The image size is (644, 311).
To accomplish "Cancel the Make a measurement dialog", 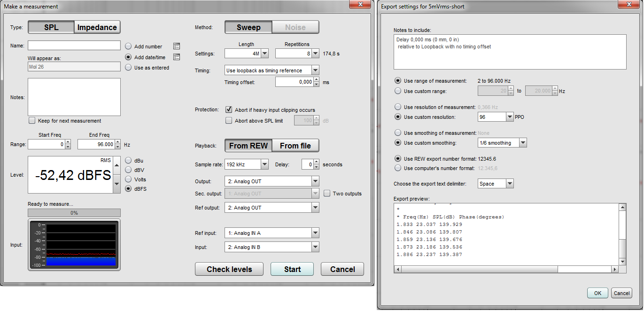I will click(x=342, y=269).
